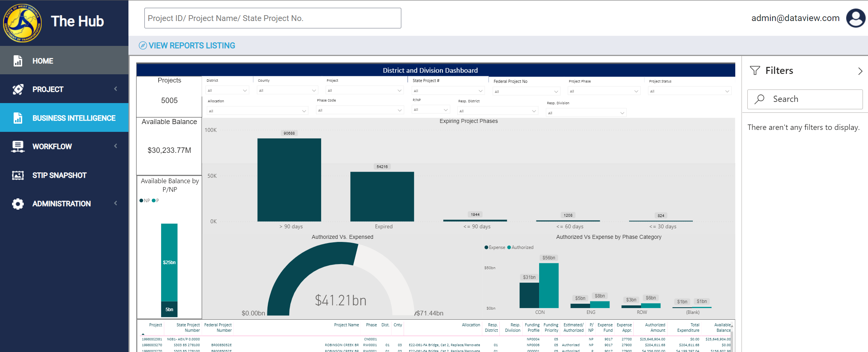Select the Expired bar in chart
This screenshot has width=868, height=352.
382,196
